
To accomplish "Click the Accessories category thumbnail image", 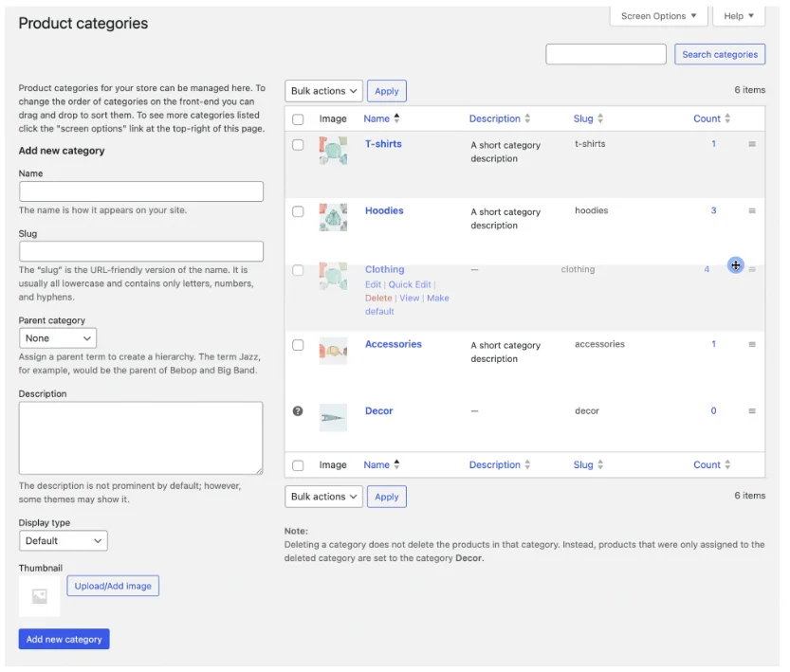I will 333,351.
